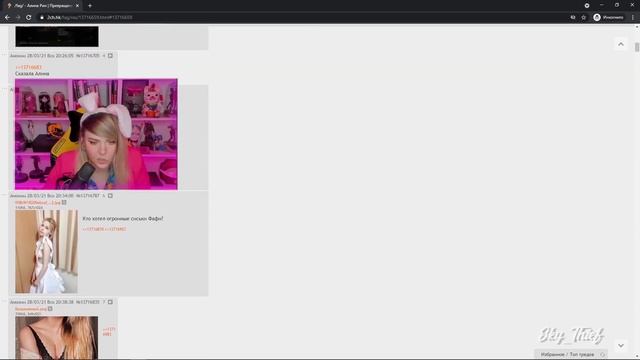The image size is (640, 360).
Task: Follow first reply link under 'Кто хотел' text
Action: 93,229
